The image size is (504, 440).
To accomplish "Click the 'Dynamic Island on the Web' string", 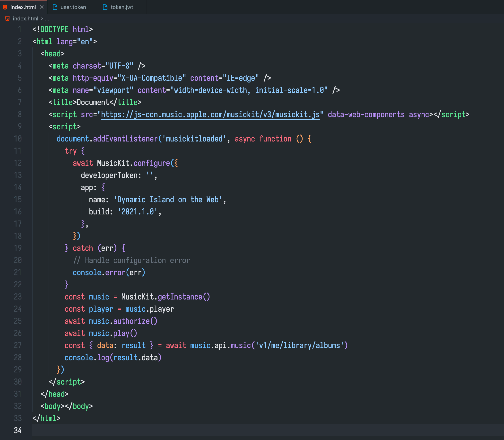I will tap(168, 200).
